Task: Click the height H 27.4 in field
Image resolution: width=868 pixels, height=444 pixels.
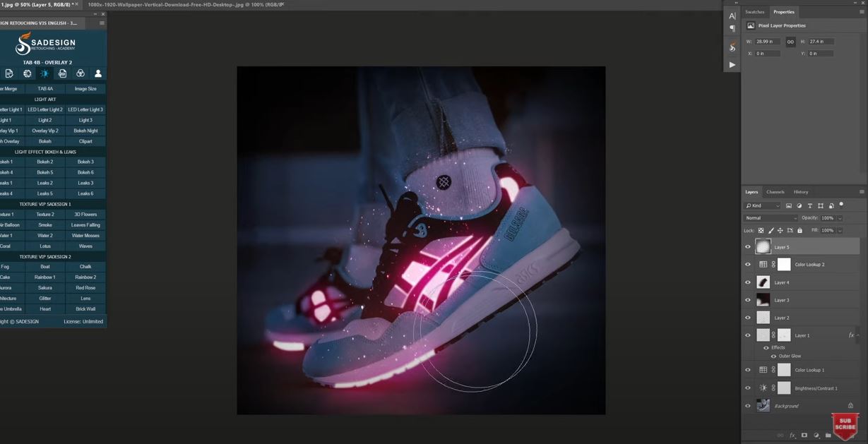Action: tap(821, 42)
